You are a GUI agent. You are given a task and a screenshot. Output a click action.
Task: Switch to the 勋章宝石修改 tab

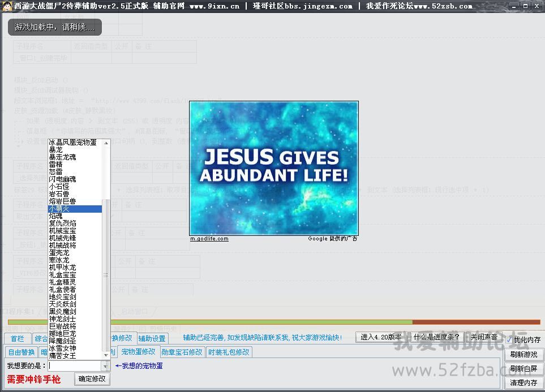(182, 352)
